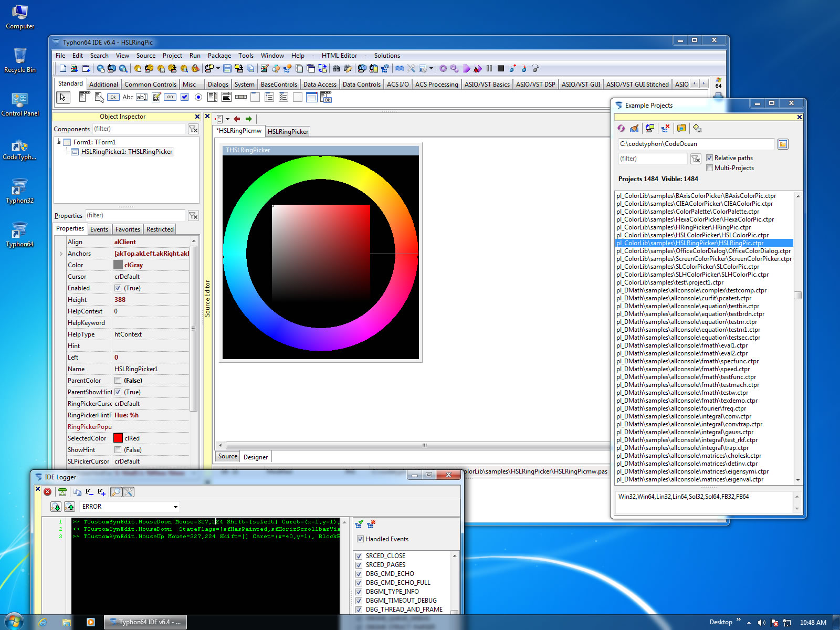Click the black Stop square toolbar icon
The image size is (840, 630).
[501, 68]
